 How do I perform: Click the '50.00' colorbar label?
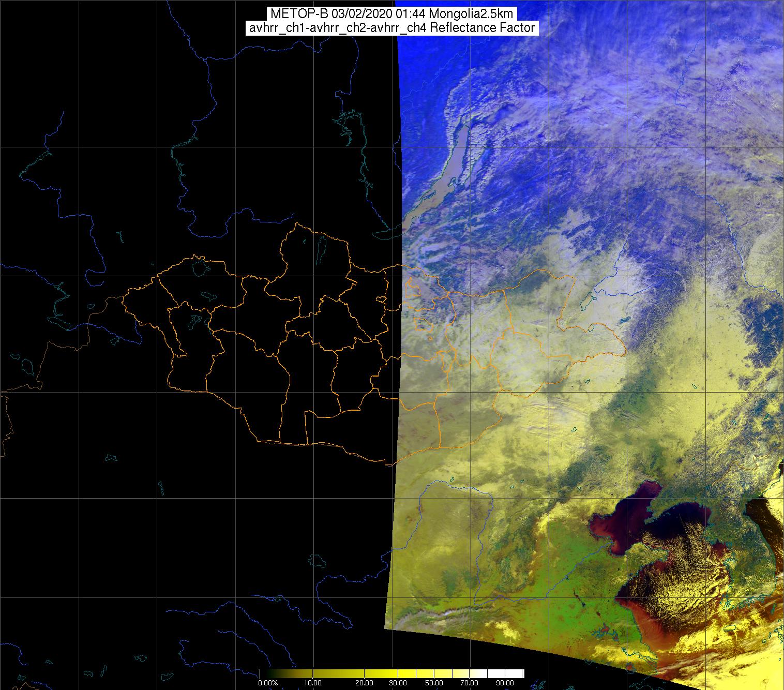pyautogui.click(x=435, y=684)
